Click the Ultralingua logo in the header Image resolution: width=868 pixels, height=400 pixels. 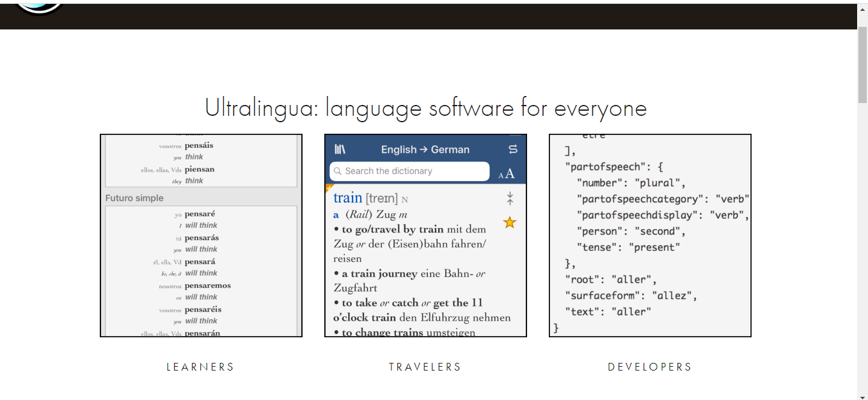point(39,8)
